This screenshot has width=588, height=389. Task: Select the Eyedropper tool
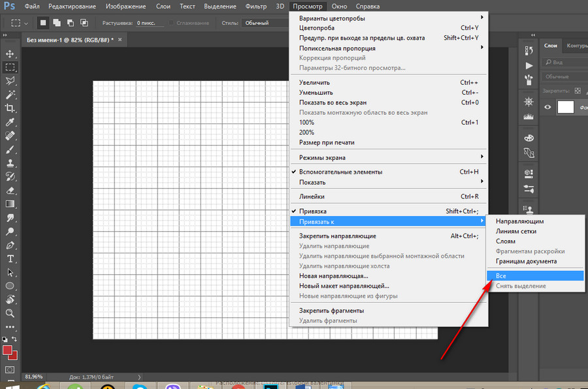(10, 122)
